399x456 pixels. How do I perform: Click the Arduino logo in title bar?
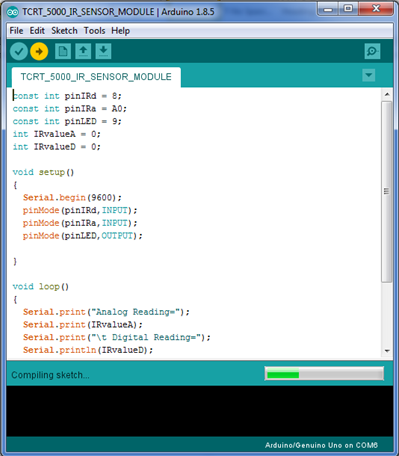click(13, 12)
